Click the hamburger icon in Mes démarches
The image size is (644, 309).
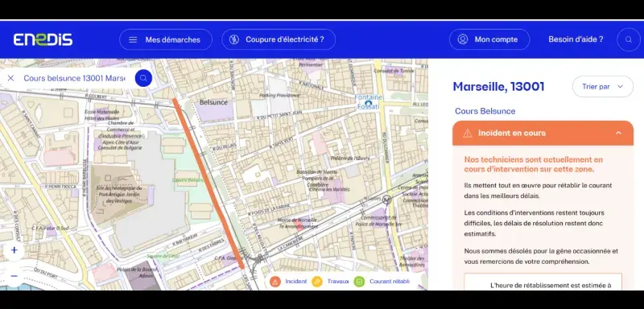[133, 39]
